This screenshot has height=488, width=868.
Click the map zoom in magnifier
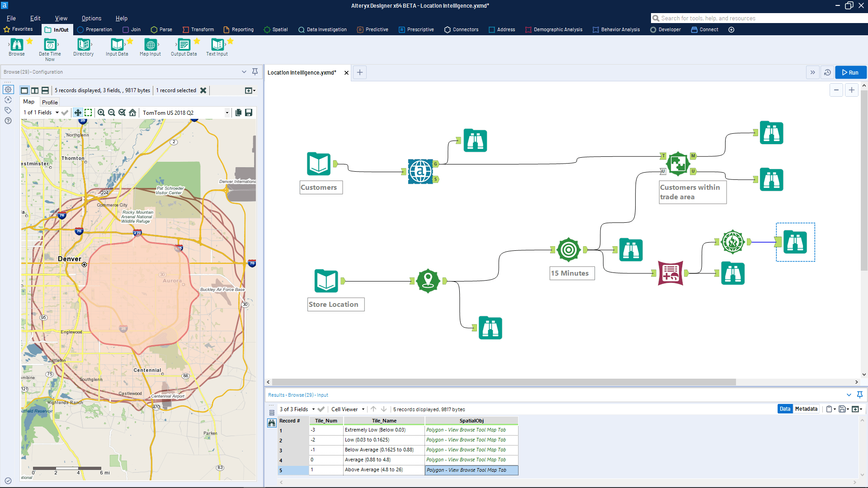(101, 113)
